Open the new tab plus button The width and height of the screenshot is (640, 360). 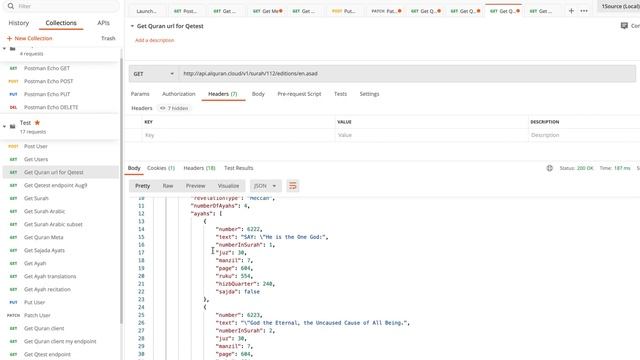pyautogui.click(x=571, y=11)
